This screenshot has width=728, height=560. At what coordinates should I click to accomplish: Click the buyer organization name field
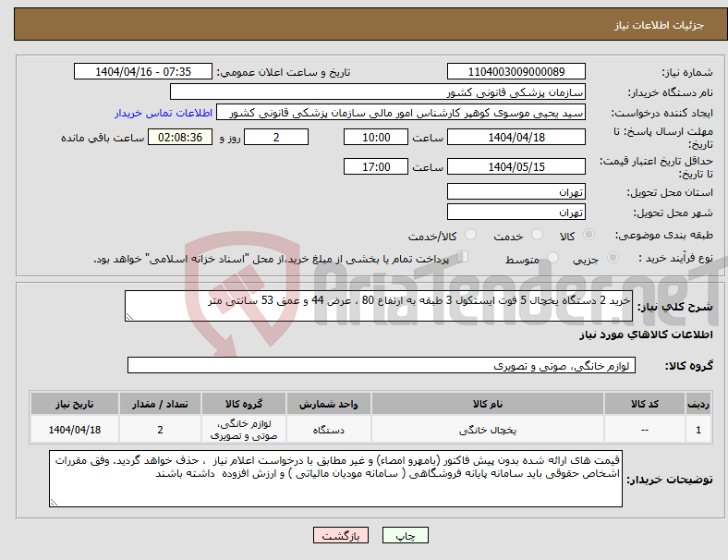[x=378, y=91]
